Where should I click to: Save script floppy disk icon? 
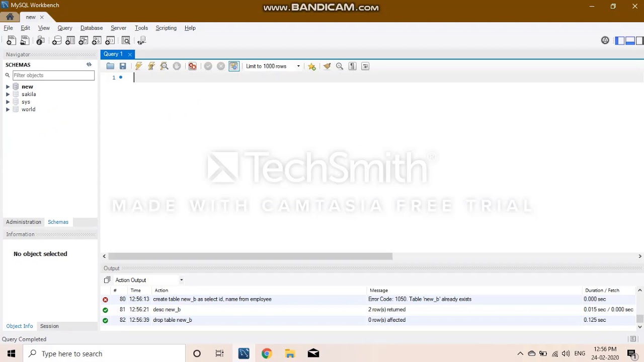coord(123,66)
